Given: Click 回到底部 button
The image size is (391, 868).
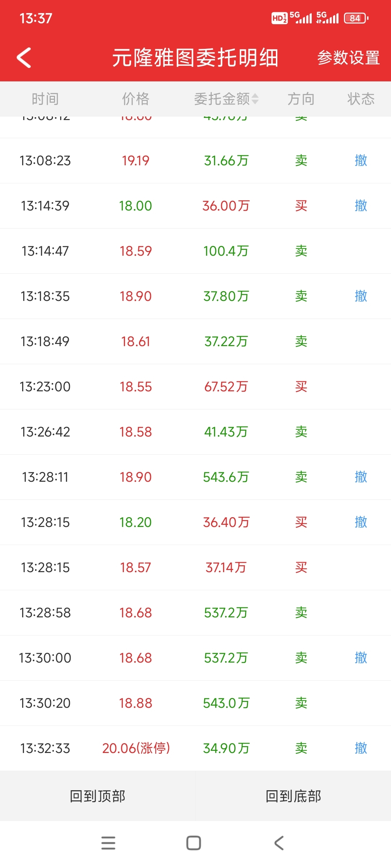Looking at the screenshot, I should coord(293,796).
